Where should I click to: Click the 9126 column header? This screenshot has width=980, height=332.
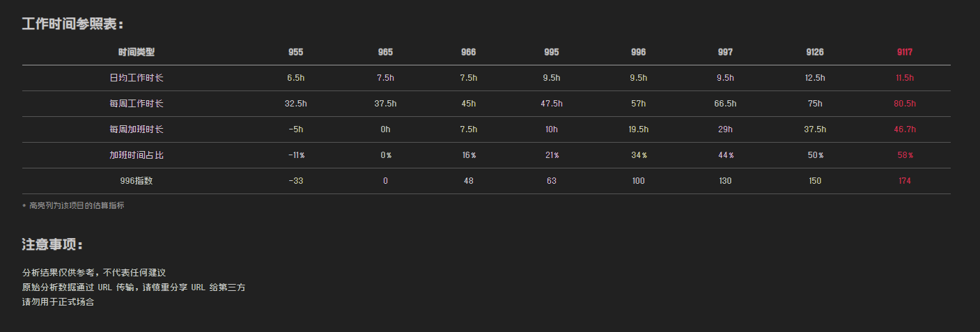(815, 52)
